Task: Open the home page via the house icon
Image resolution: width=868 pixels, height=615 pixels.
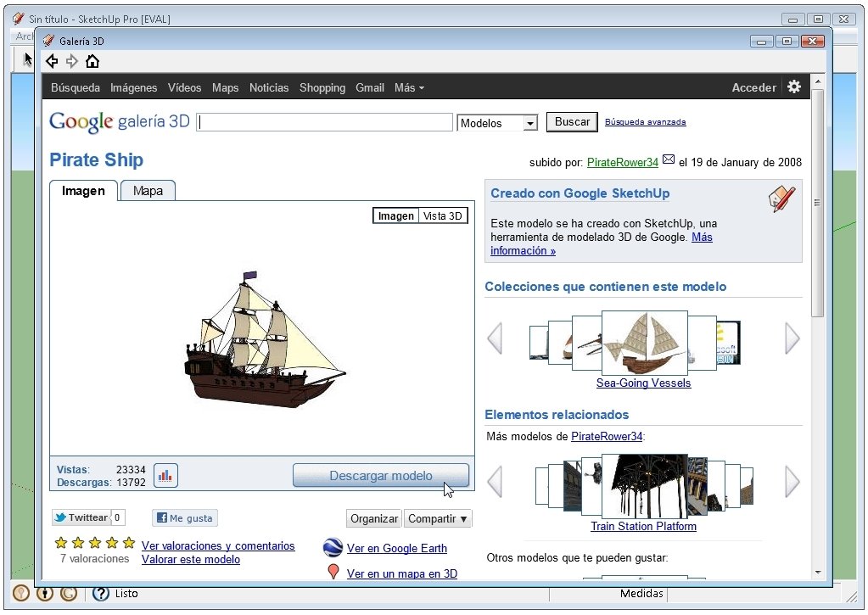Action: click(x=92, y=61)
